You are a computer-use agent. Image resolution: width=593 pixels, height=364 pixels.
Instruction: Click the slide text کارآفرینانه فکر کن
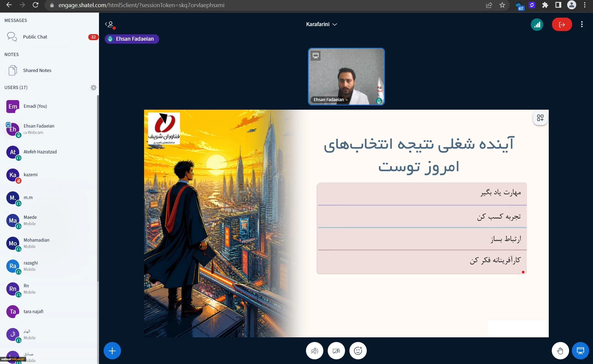click(495, 260)
